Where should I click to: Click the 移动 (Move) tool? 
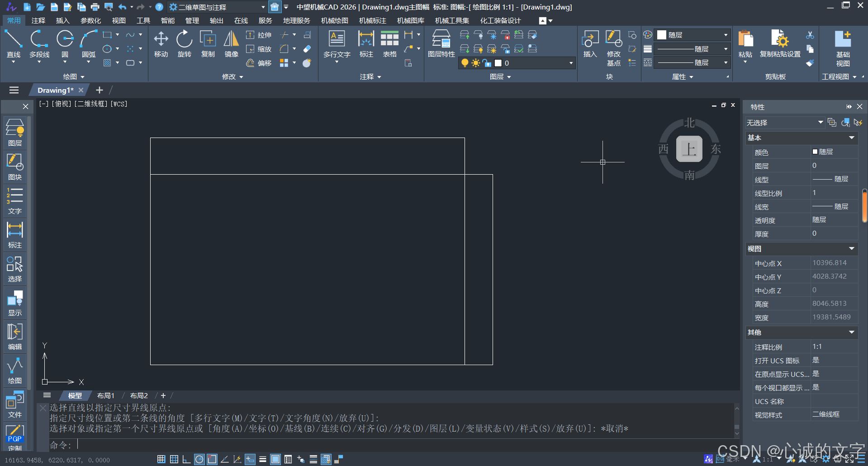[x=161, y=43]
